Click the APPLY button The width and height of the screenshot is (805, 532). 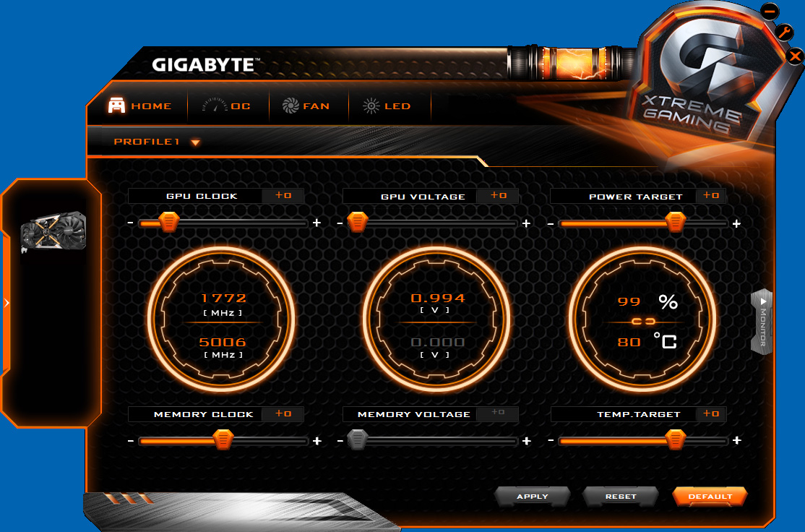(x=533, y=497)
